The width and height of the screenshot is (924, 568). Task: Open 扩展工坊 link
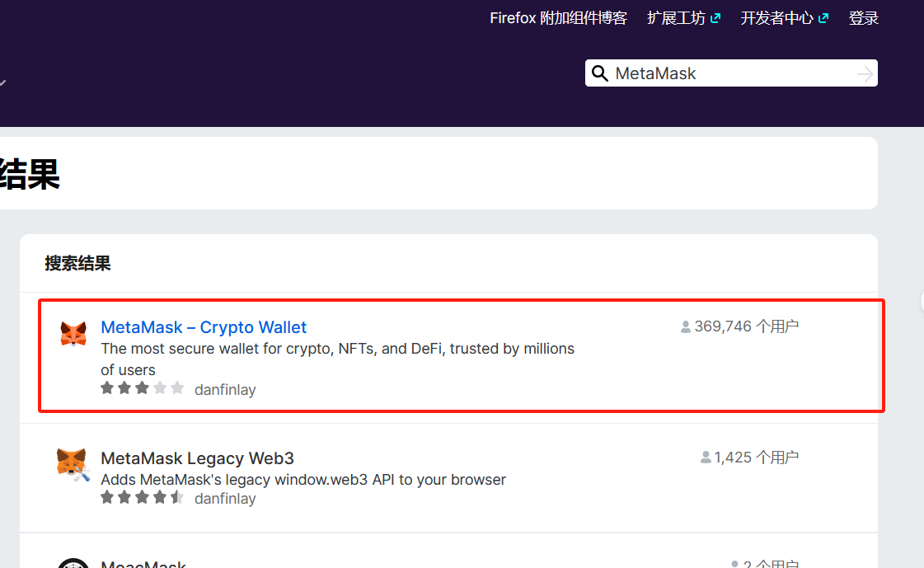coord(676,18)
